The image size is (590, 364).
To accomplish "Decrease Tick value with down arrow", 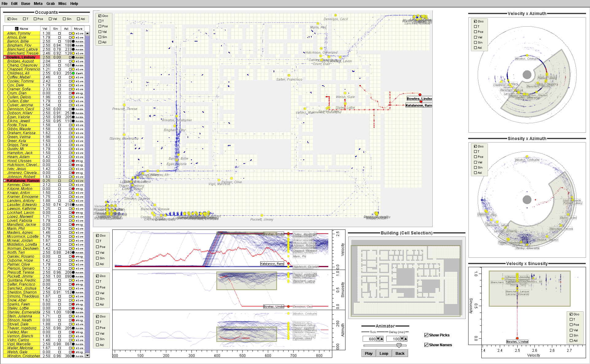I will pyautogui.click(x=378, y=339).
